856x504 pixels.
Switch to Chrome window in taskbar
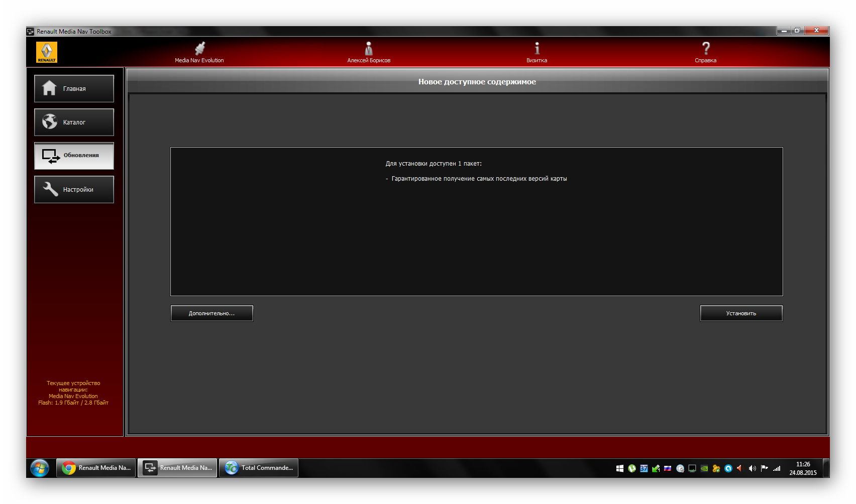(x=96, y=468)
